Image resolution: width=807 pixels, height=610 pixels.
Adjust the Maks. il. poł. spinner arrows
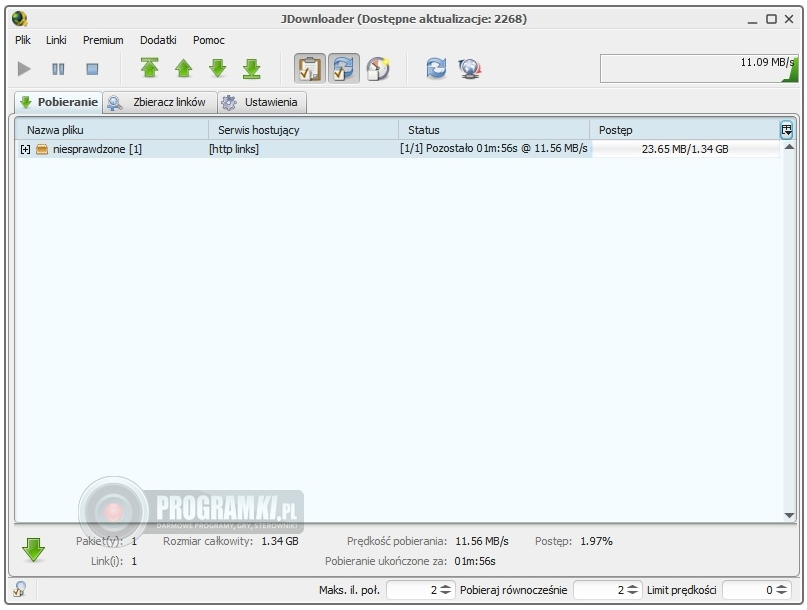[446, 590]
